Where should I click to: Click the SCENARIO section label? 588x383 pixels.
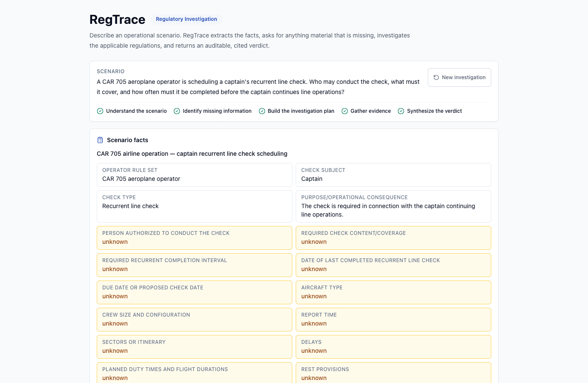click(x=111, y=71)
